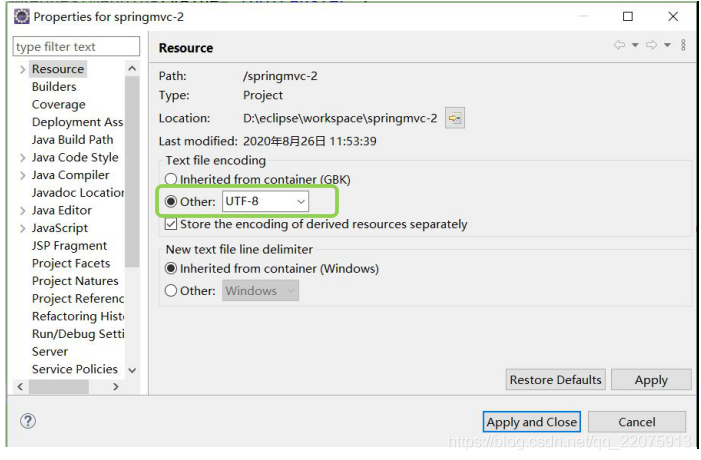This screenshot has width=701, height=460.
Task: Open Server properties page
Action: 50,352
